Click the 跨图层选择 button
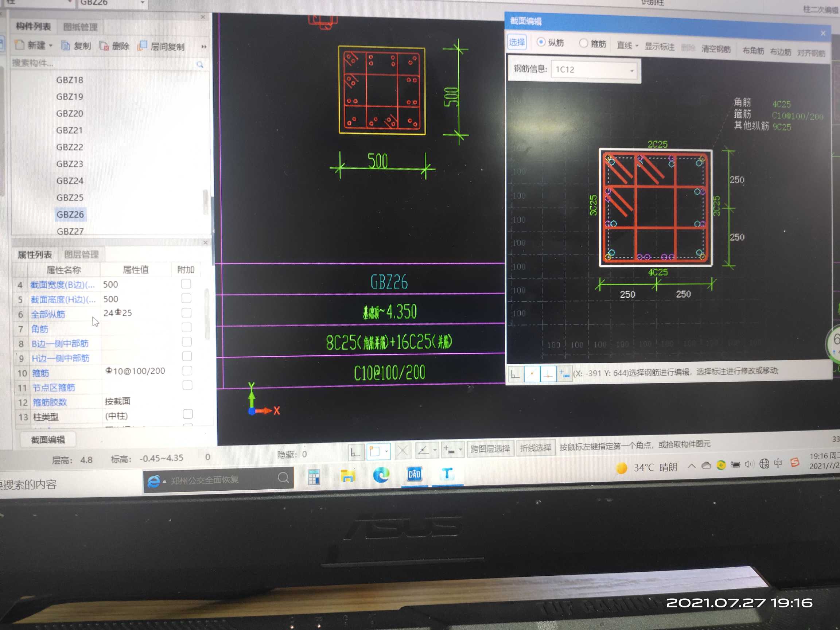Image resolution: width=840 pixels, height=630 pixels. pos(490,448)
